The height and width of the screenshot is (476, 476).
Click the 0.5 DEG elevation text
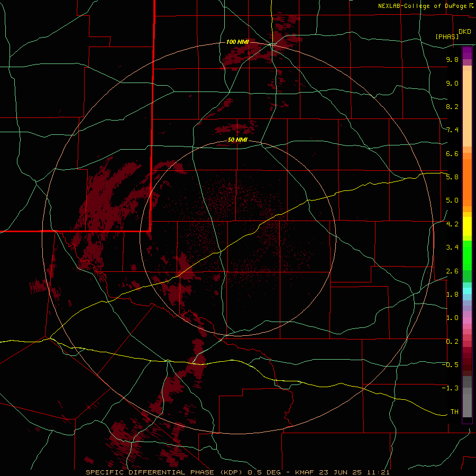coord(264,472)
